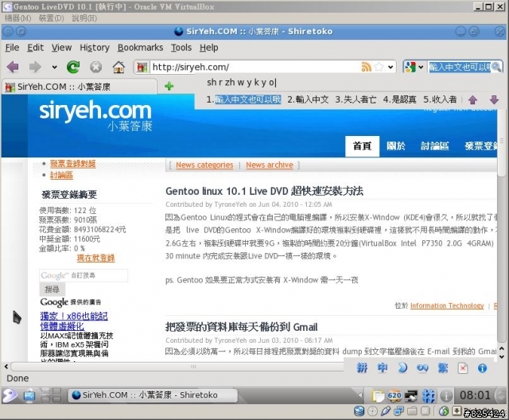Click the address bar with http://siryeh.com/

click(254, 67)
